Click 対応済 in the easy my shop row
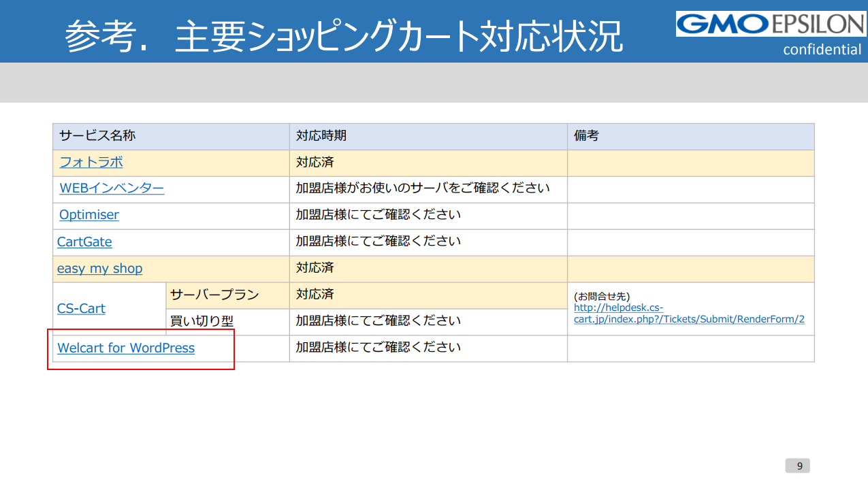 [x=315, y=268]
